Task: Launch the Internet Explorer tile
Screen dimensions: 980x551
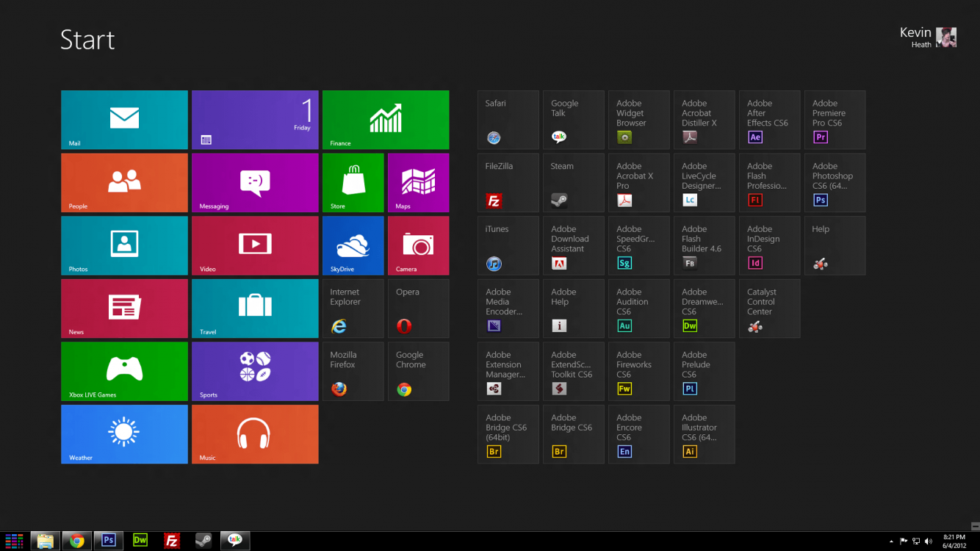Action: [x=353, y=309]
